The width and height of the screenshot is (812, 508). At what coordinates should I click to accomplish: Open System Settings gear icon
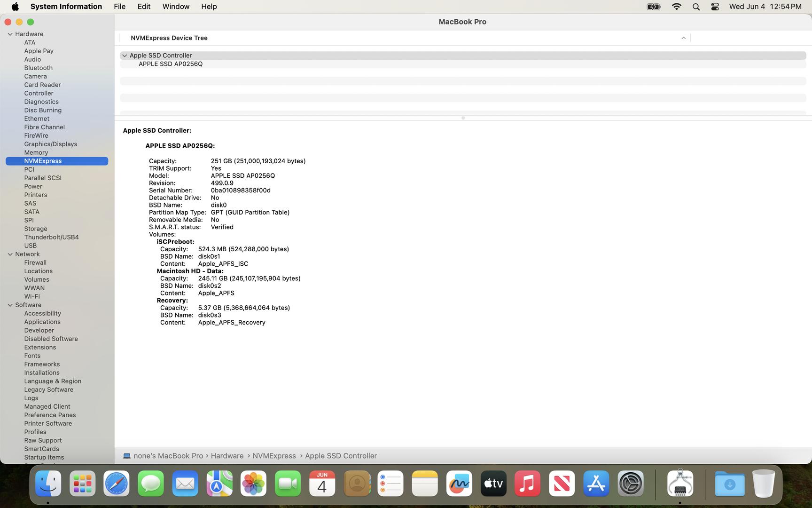tap(630, 484)
